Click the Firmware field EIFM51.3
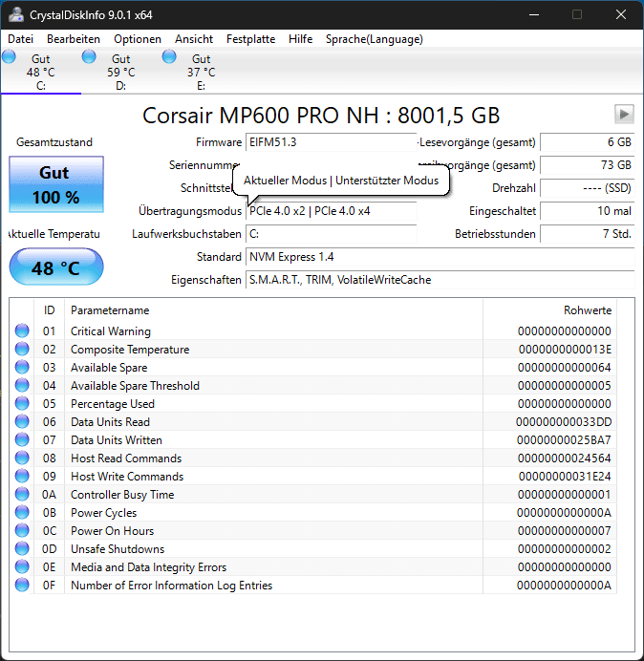Viewport: 644px width, 661px height. pyautogui.click(x=331, y=142)
